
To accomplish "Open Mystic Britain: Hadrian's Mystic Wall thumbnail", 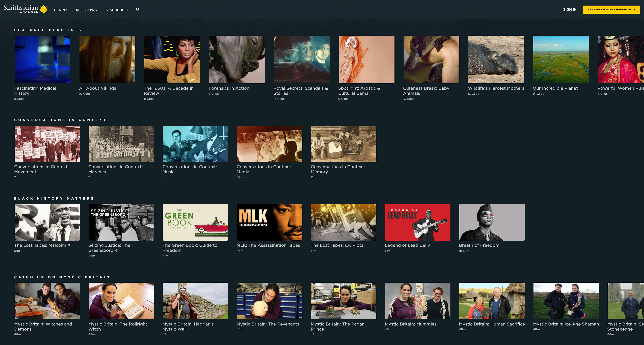I will [x=196, y=301].
